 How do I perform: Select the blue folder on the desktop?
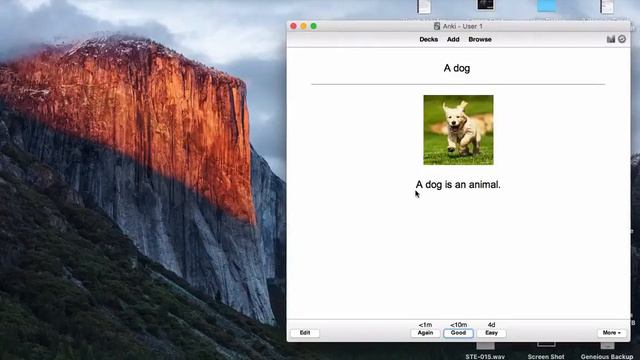click(x=547, y=6)
